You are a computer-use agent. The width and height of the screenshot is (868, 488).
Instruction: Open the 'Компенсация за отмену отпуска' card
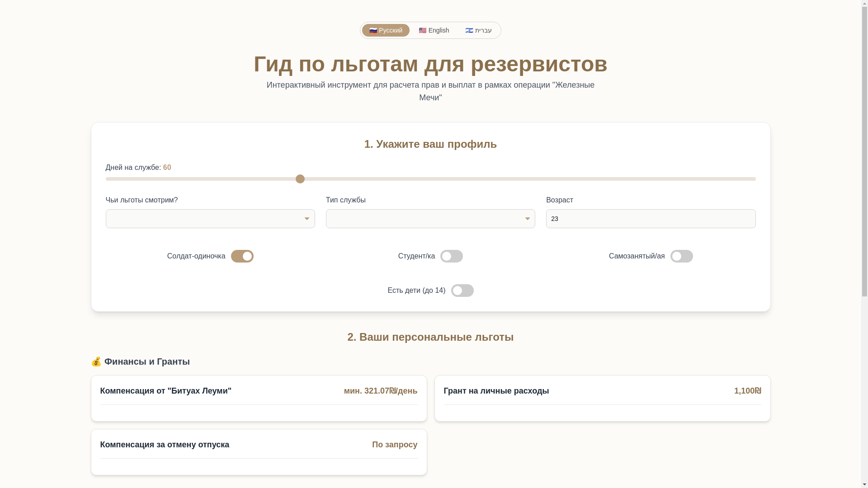click(x=259, y=452)
